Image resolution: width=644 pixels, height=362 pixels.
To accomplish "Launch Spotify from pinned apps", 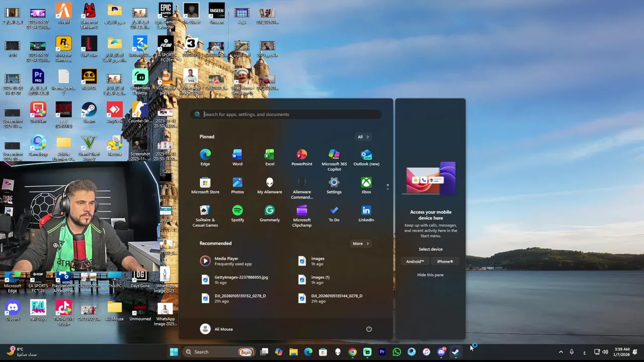I will click(237, 214).
